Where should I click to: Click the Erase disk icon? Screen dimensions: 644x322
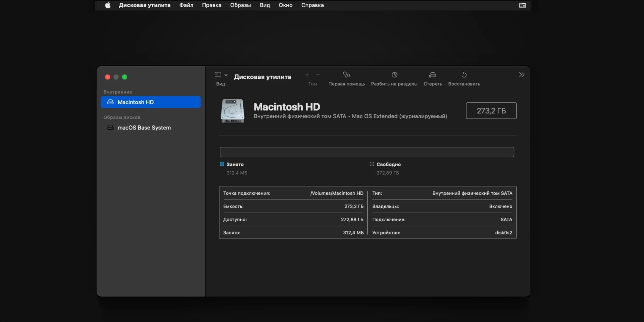[432, 75]
